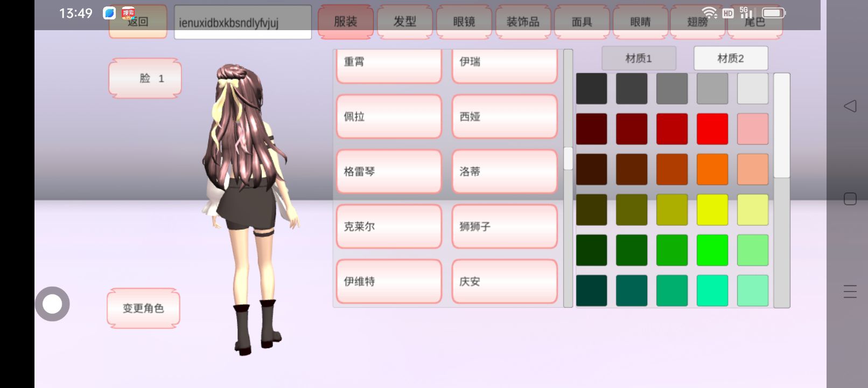Tap the Android back triangle icon

pos(850,106)
